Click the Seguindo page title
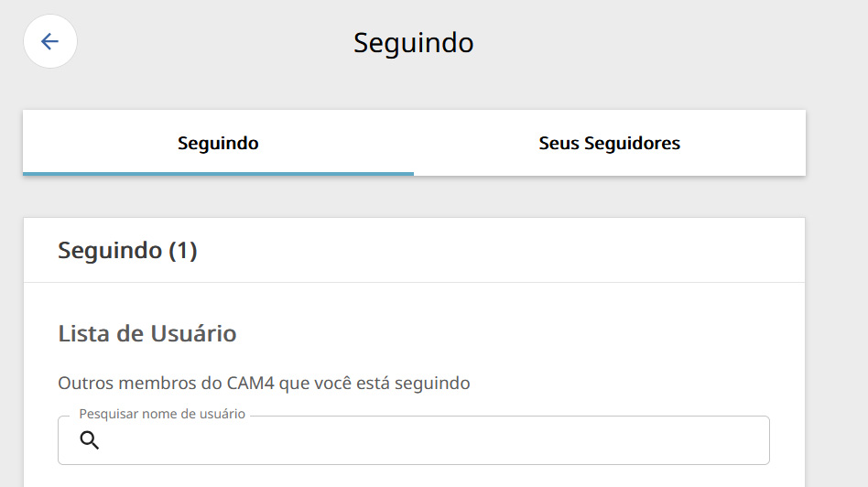This screenshot has height=487, width=868. click(414, 43)
